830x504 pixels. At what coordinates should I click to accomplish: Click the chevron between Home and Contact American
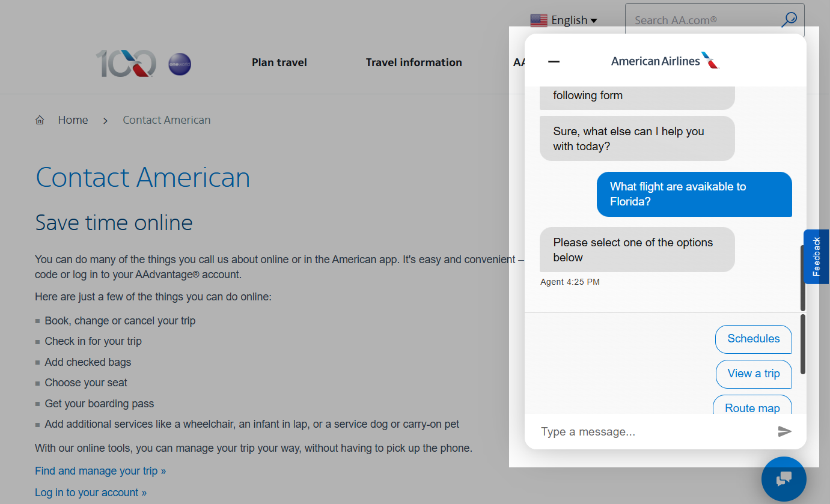coord(105,120)
